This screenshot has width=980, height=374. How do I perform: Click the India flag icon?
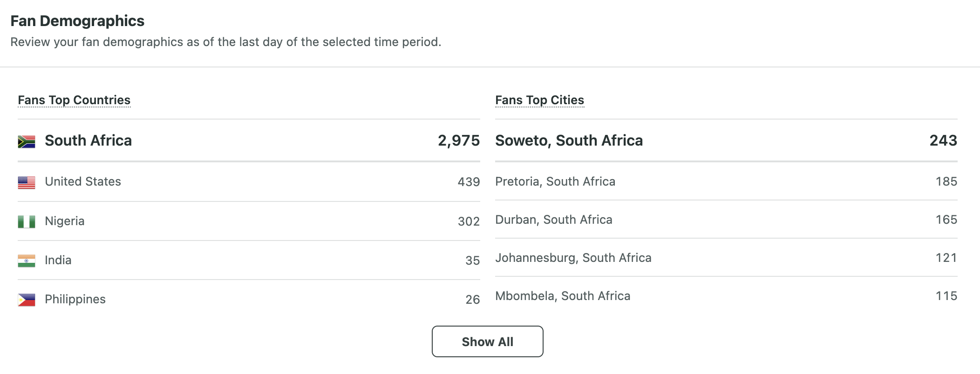[27, 261]
